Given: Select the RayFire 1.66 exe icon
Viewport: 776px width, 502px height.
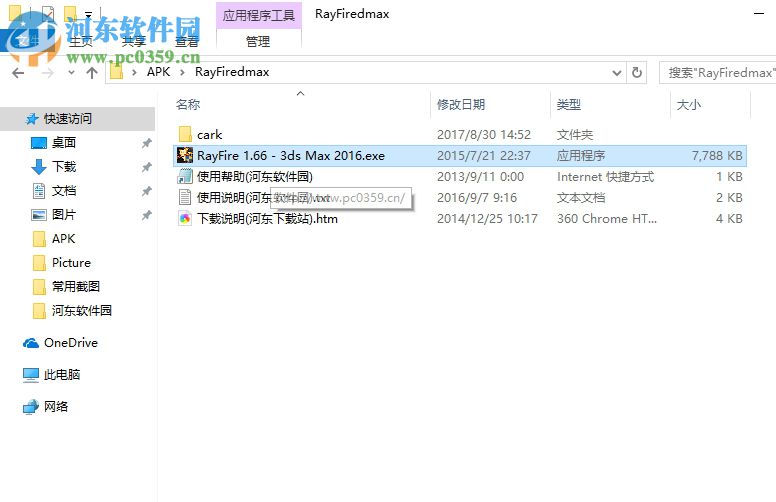Looking at the screenshot, I should 185,155.
